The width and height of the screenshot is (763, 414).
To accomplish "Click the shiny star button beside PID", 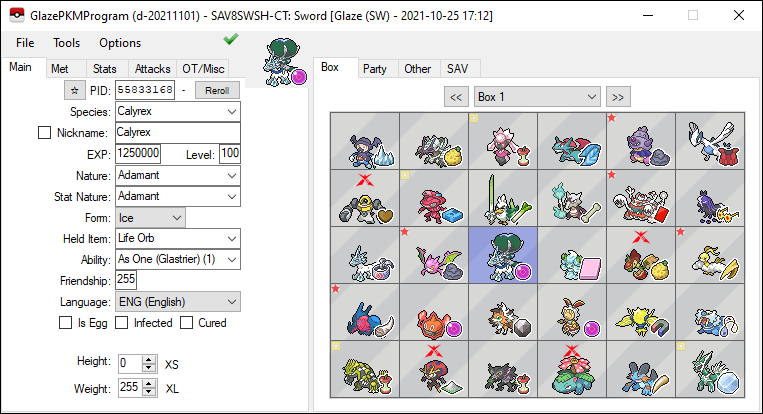I will point(74,90).
